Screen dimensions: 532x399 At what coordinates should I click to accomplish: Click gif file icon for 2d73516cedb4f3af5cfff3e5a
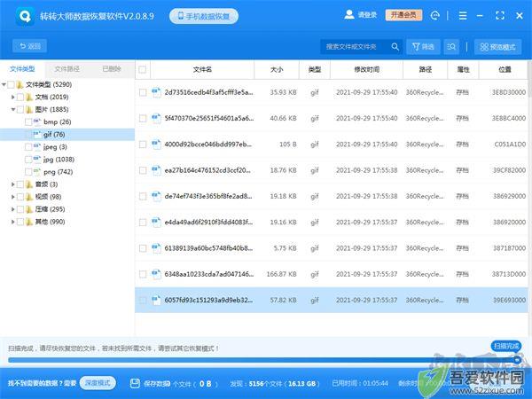click(x=156, y=92)
